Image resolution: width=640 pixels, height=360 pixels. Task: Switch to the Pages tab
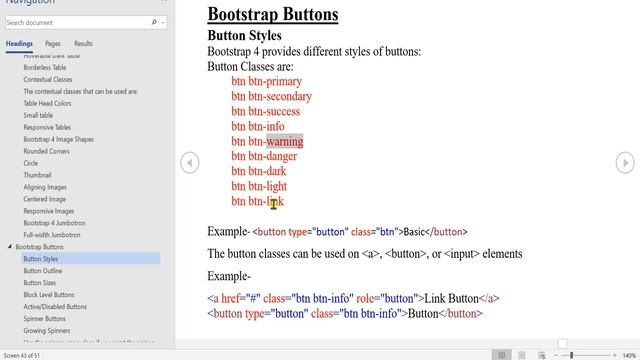(x=53, y=44)
